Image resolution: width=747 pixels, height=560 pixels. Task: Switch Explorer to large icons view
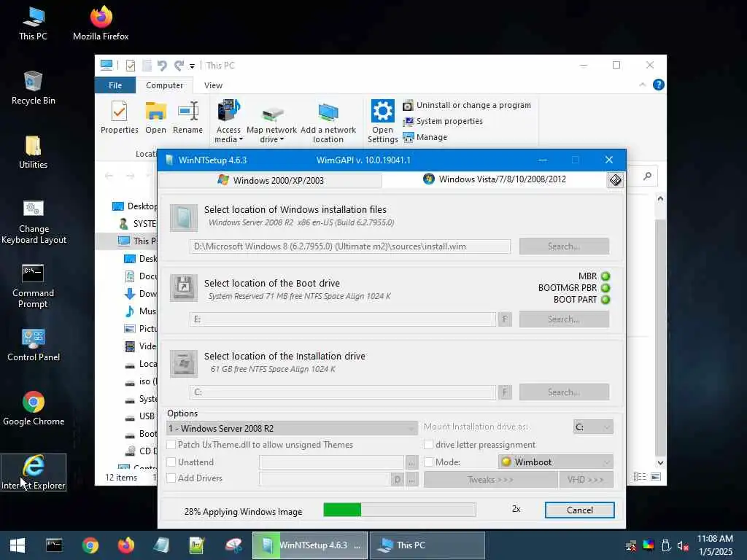click(656, 477)
